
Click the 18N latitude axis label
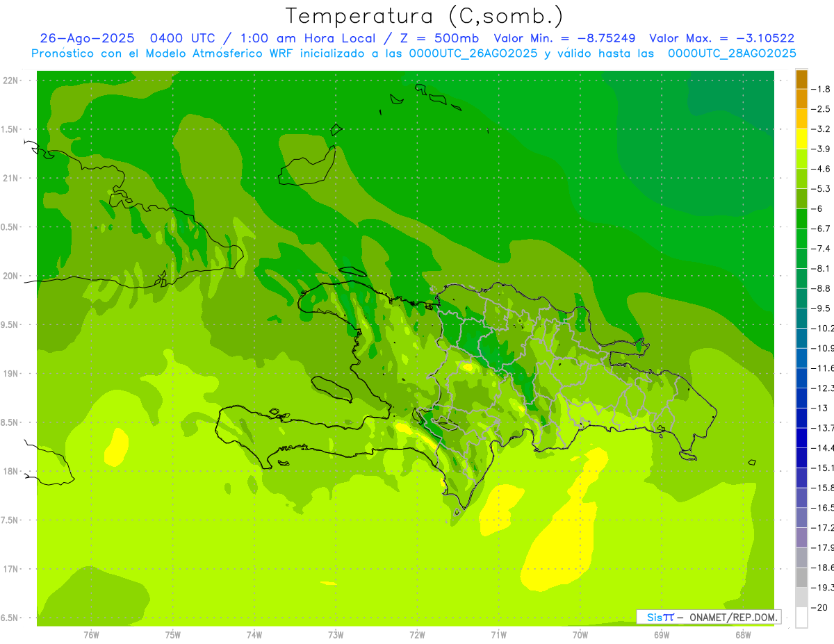pos(11,472)
